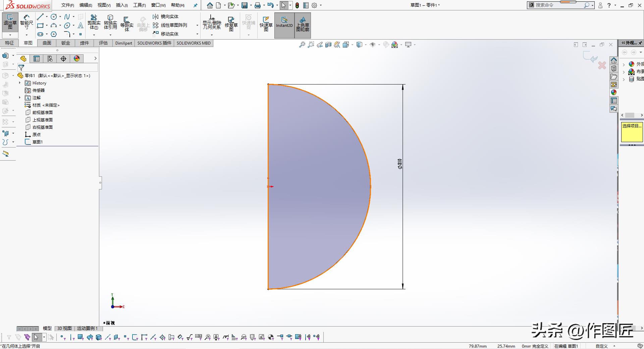Expand the 注解 annotations tree node
This screenshot has height=349, width=644.
(x=20, y=98)
